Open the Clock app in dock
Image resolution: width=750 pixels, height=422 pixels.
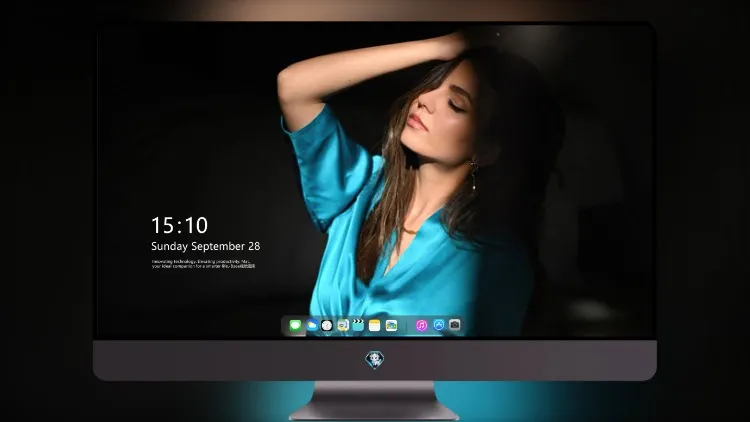coord(327,325)
